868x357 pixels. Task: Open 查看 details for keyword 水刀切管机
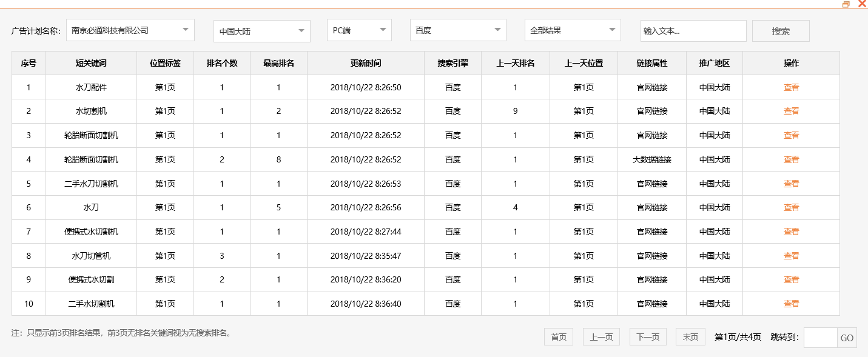pos(791,256)
